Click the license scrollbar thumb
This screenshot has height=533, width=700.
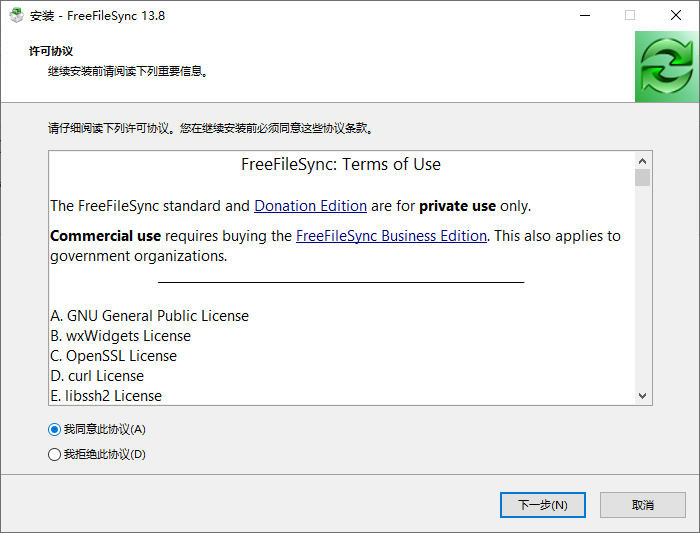coord(642,177)
